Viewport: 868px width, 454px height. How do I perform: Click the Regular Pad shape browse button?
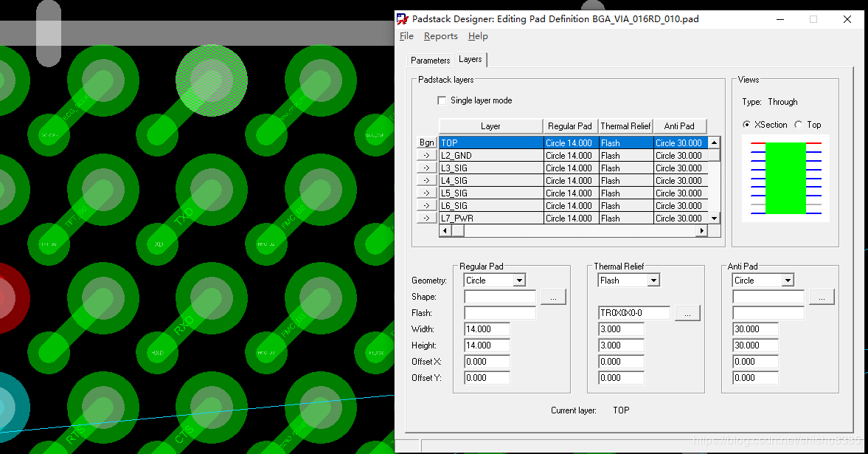point(553,297)
